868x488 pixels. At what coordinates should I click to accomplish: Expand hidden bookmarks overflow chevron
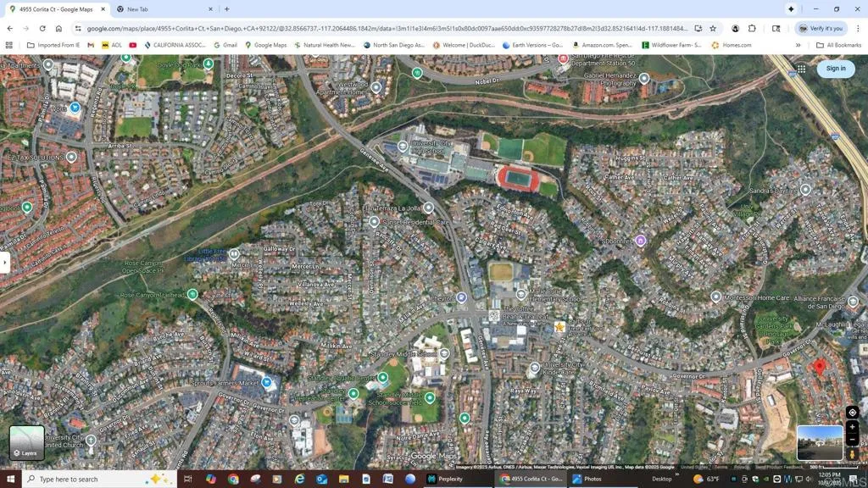[x=798, y=45]
